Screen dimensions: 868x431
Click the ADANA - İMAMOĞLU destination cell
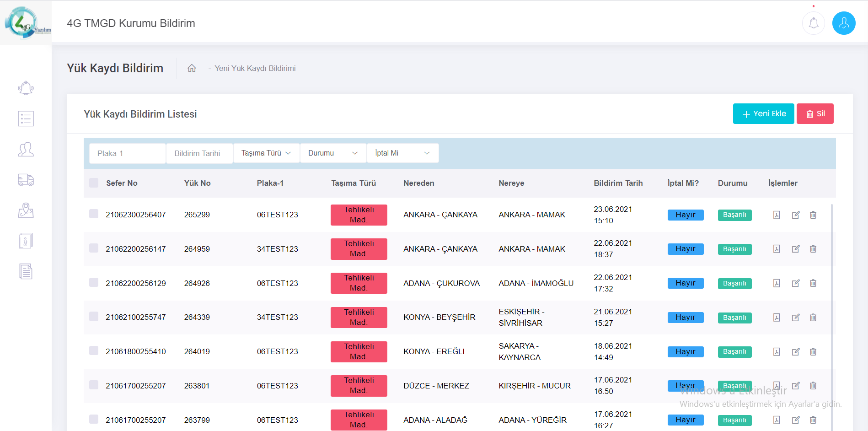click(536, 283)
